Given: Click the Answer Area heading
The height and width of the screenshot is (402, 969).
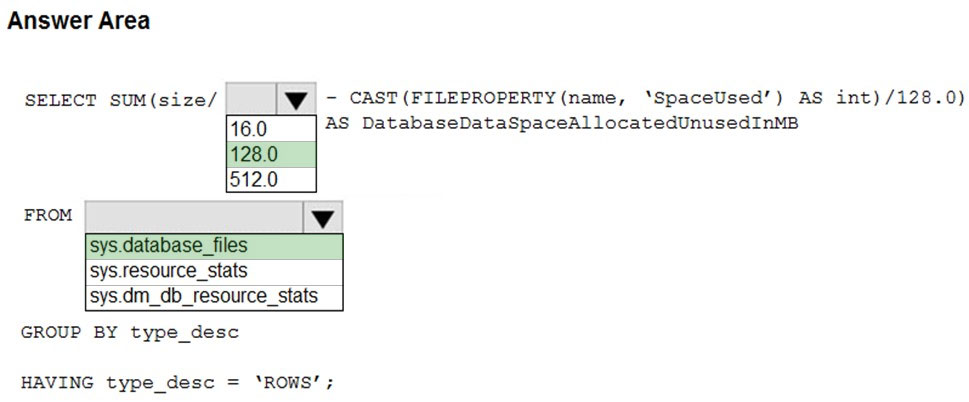Looking at the screenshot, I should 78,20.
